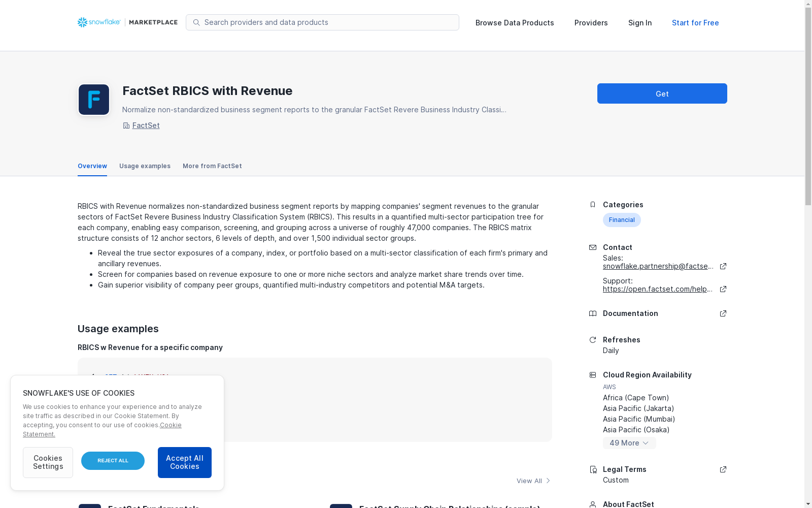The width and height of the screenshot is (812, 508).
Task: Switch to the More from FactSet tab
Action: [212, 166]
